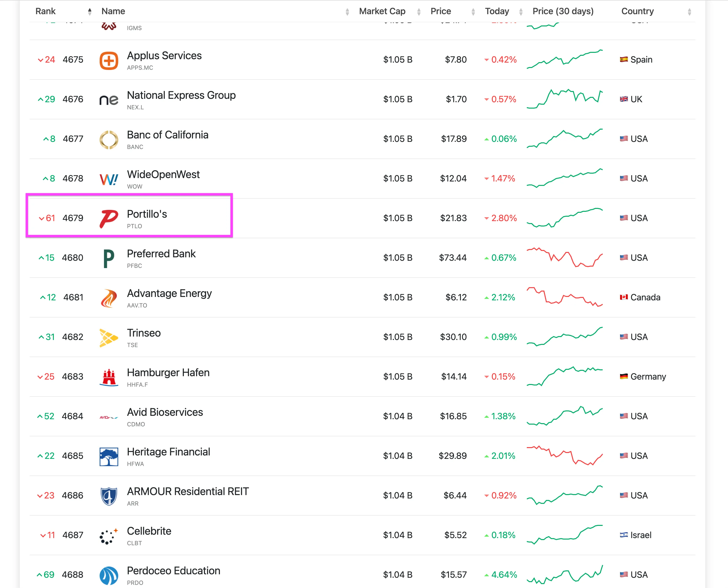Viewport: 728px width, 588px height.
Task: Click the Applus Services logo icon
Action: 109,61
